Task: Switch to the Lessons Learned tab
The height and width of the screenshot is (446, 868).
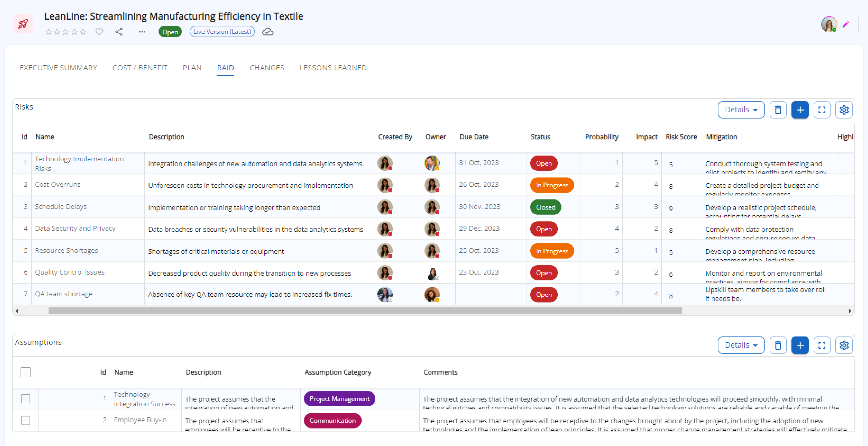Action: click(333, 68)
